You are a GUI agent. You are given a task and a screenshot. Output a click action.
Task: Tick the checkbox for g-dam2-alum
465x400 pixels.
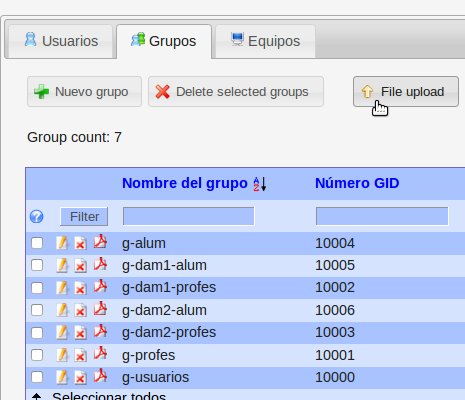37,310
